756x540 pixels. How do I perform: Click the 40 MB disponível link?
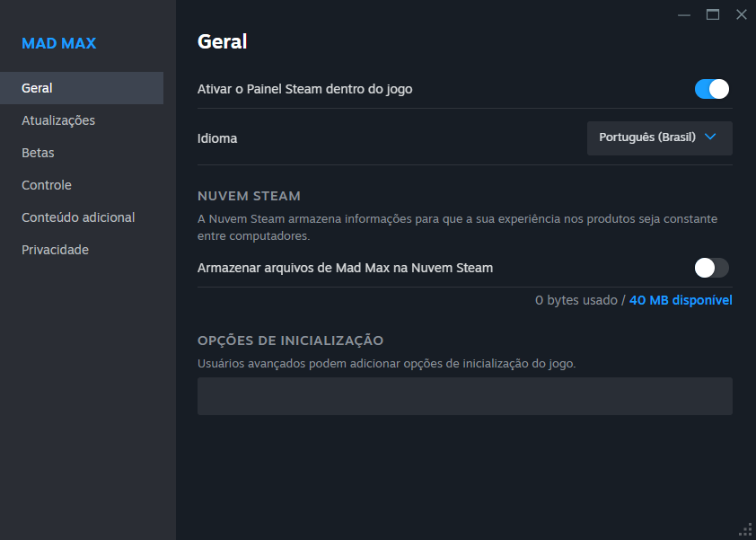click(681, 300)
